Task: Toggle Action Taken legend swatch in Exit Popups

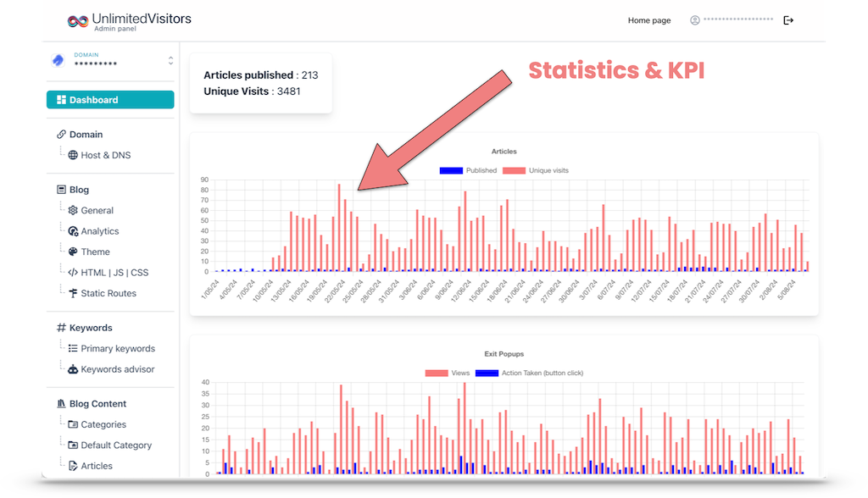Action: point(487,373)
